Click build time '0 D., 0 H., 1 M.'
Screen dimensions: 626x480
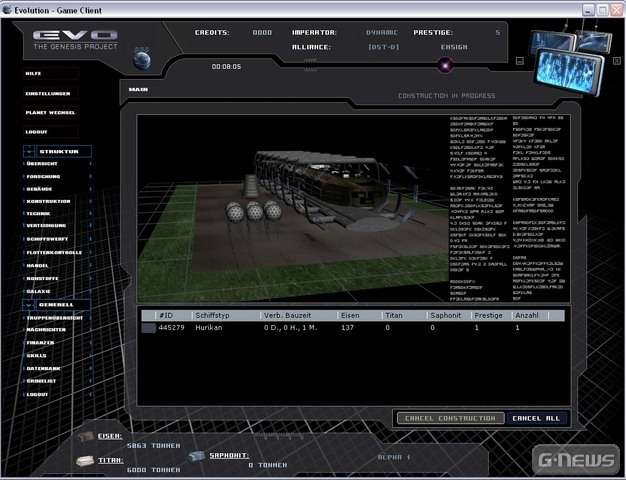(x=290, y=328)
